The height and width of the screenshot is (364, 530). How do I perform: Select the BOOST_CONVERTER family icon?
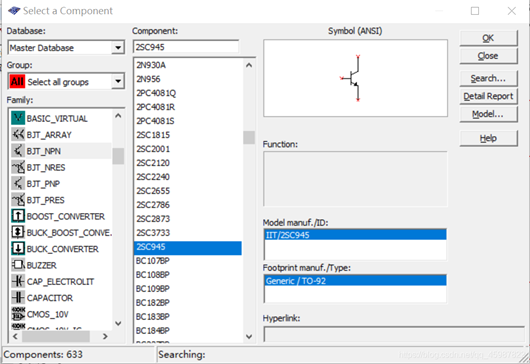[x=18, y=216]
